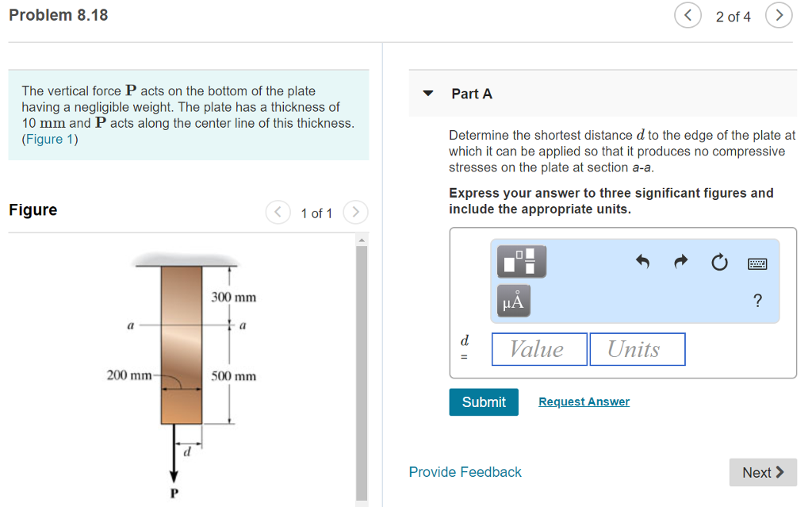Select the μÅ units insertion icon
The image size is (812, 507).
coord(512,301)
